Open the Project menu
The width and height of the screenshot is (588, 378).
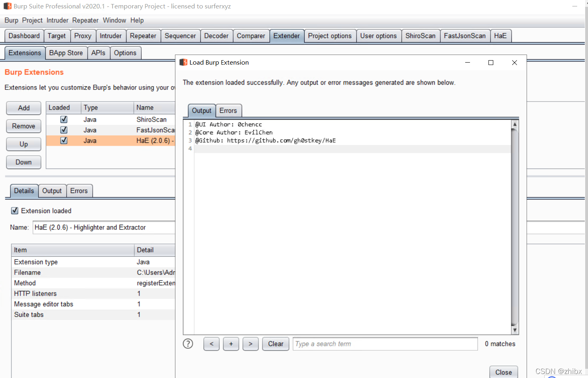click(32, 20)
